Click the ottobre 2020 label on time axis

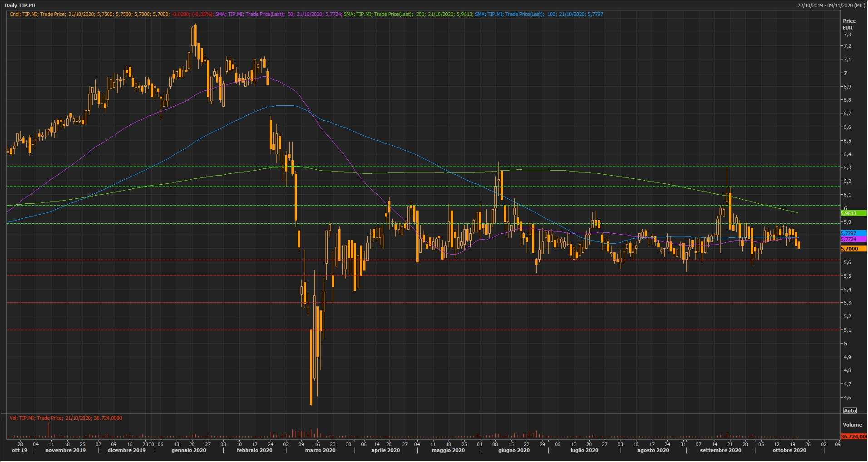click(789, 450)
